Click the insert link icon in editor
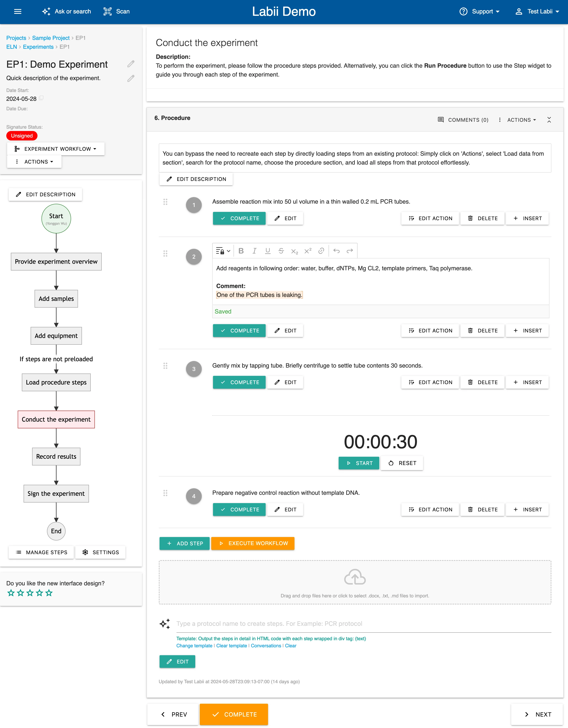Image resolution: width=568 pixels, height=728 pixels. [321, 251]
